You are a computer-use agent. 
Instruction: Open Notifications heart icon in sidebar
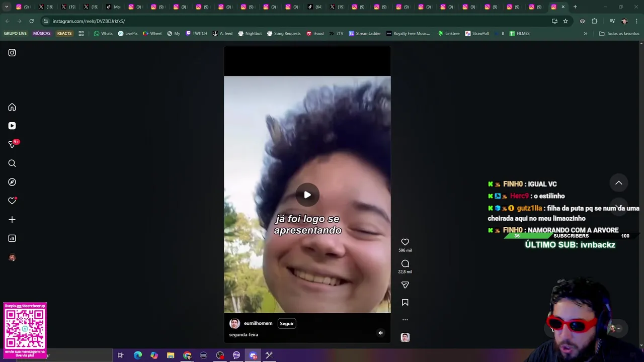pyautogui.click(x=12, y=201)
